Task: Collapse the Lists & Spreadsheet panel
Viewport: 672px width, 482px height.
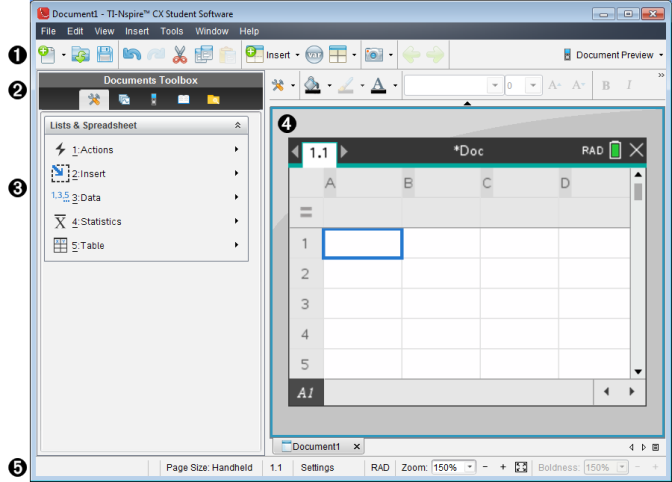Action: pyautogui.click(x=238, y=126)
